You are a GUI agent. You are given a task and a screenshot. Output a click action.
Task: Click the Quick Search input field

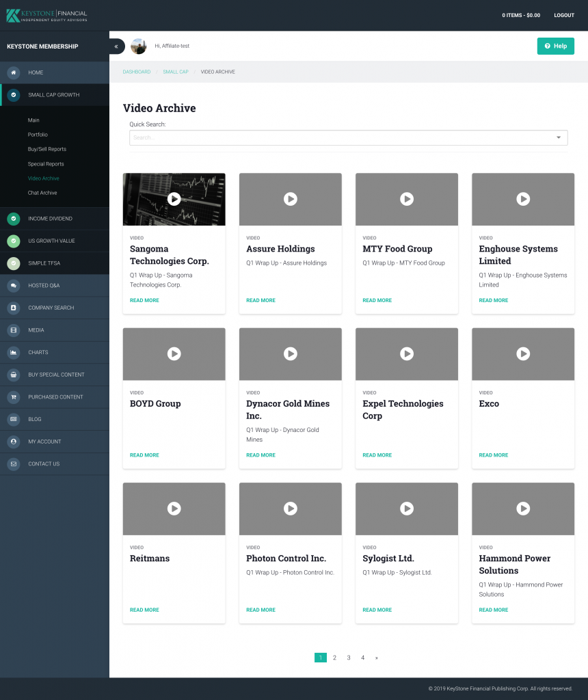coord(348,137)
